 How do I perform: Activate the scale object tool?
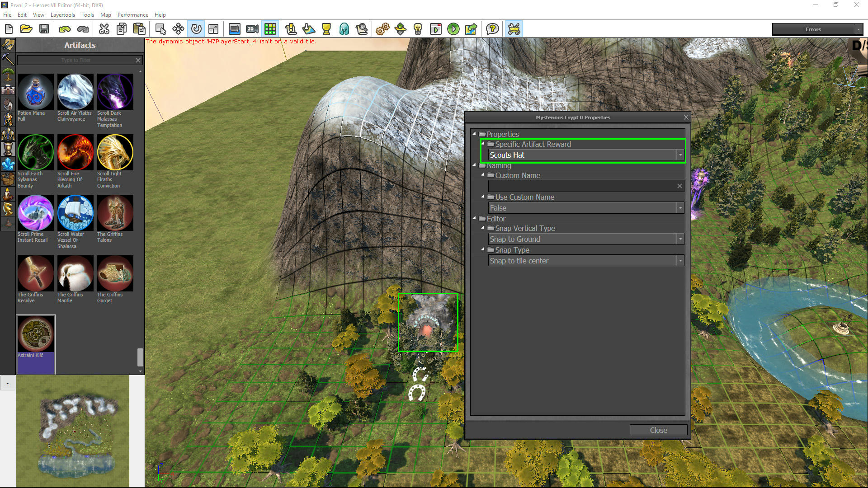click(213, 29)
